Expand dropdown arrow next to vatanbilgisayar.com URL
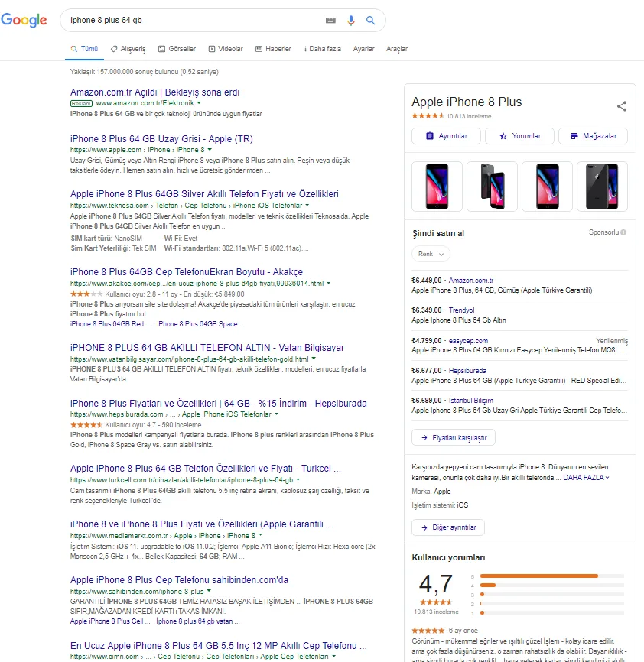The width and height of the screenshot is (644, 662). coord(314,359)
